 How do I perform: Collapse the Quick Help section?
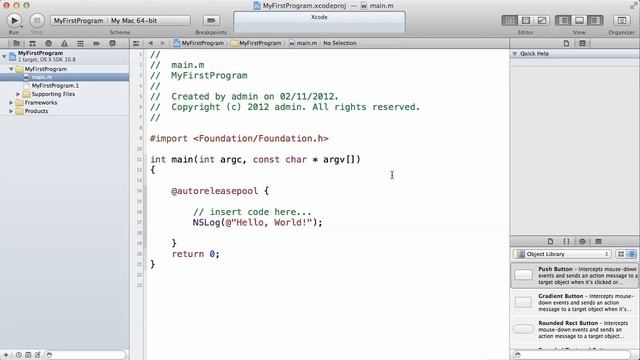(x=515, y=53)
